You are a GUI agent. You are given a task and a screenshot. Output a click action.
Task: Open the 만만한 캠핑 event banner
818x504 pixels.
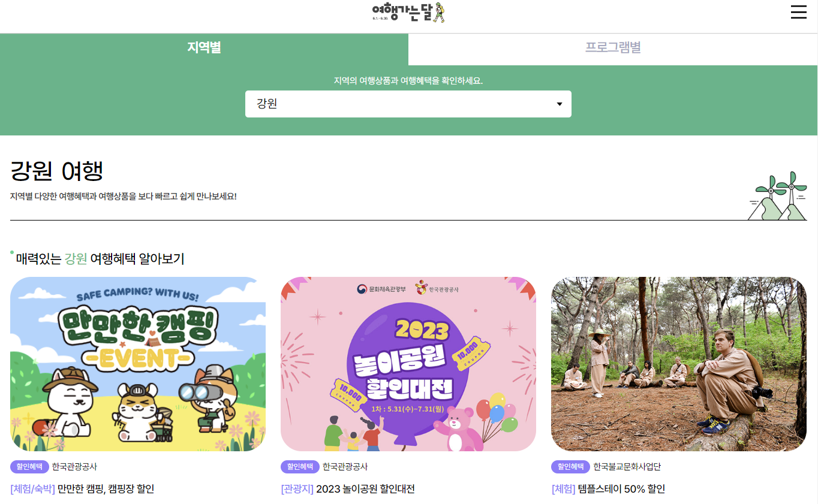138,364
